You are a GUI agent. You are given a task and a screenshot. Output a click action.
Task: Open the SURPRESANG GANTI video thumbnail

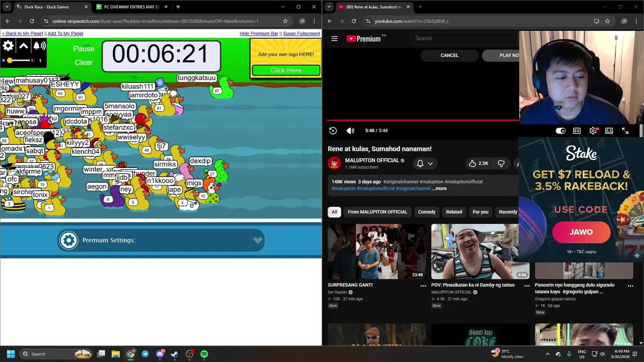[377, 251]
